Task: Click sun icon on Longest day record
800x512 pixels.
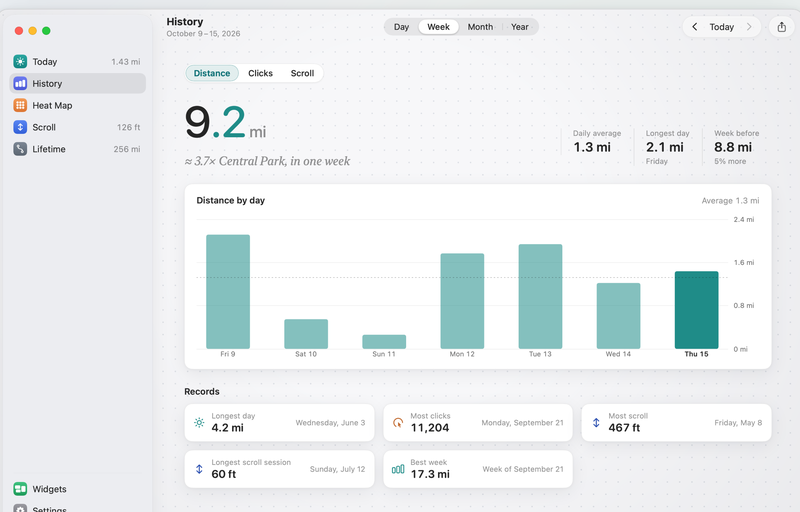Action: 199,422
